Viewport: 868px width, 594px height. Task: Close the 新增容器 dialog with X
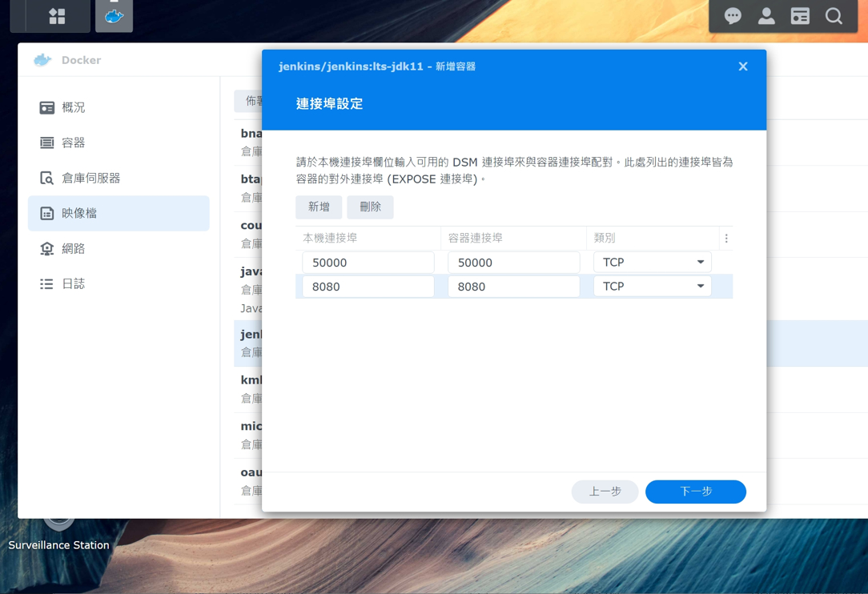coord(743,66)
